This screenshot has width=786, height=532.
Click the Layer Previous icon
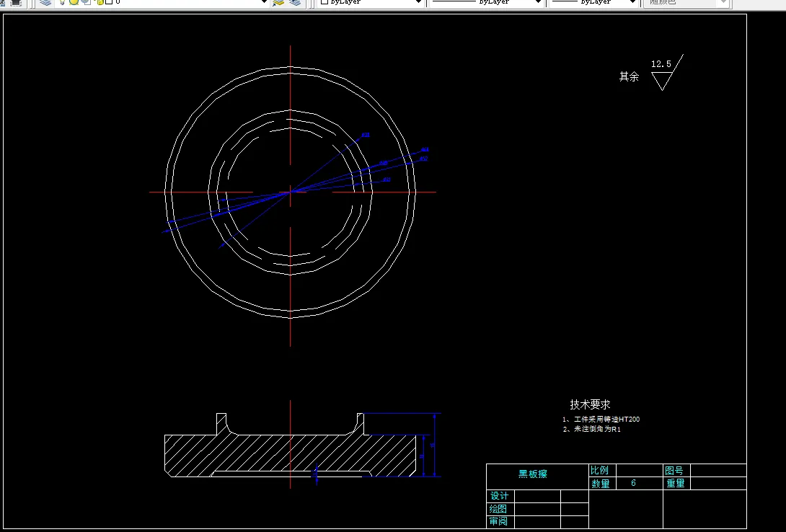click(x=295, y=2)
